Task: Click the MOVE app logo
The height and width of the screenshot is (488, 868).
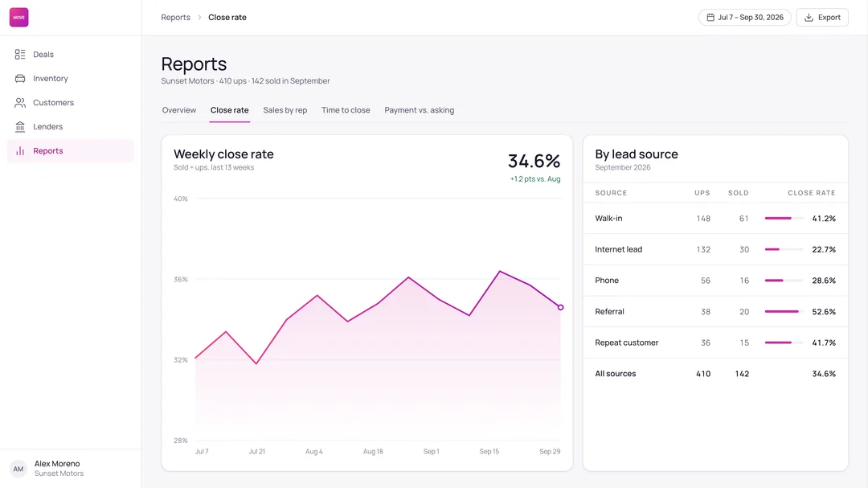Action: (x=18, y=17)
